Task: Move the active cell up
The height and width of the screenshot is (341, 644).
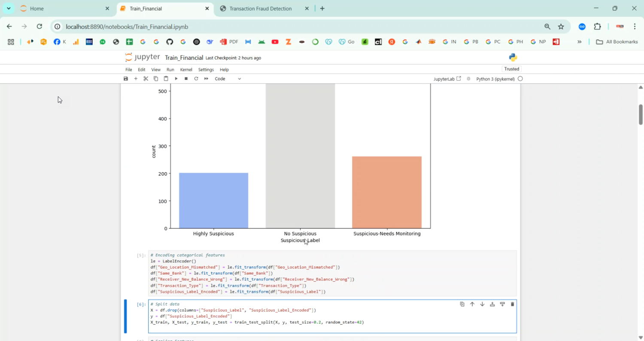Action: pyautogui.click(x=472, y=304)
